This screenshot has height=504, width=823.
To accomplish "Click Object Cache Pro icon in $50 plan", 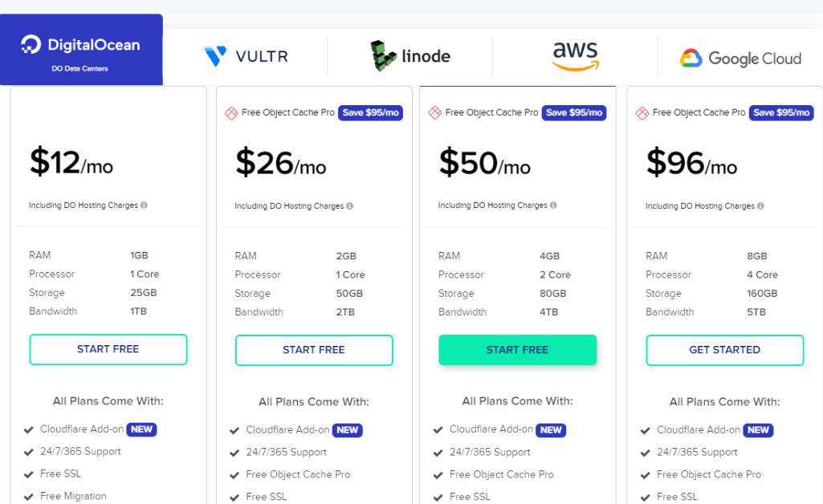I will 434,112.
